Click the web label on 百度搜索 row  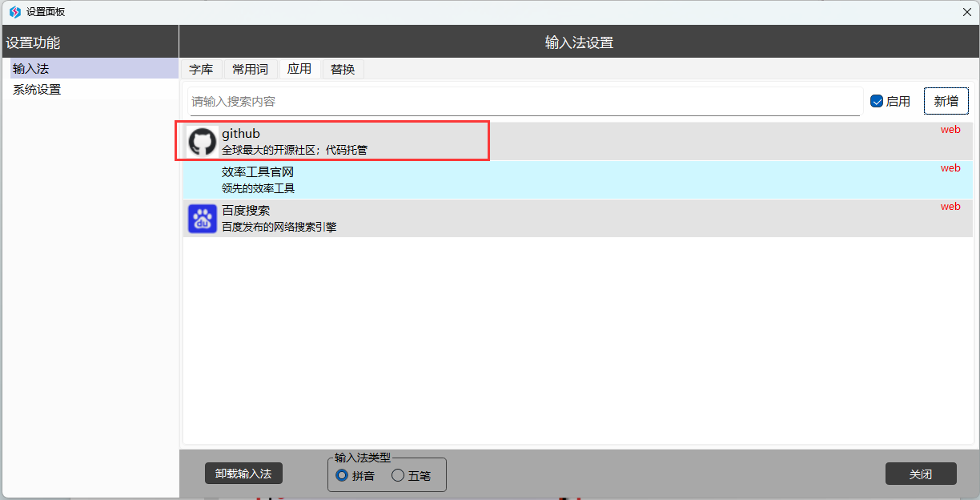click(950, 207)
